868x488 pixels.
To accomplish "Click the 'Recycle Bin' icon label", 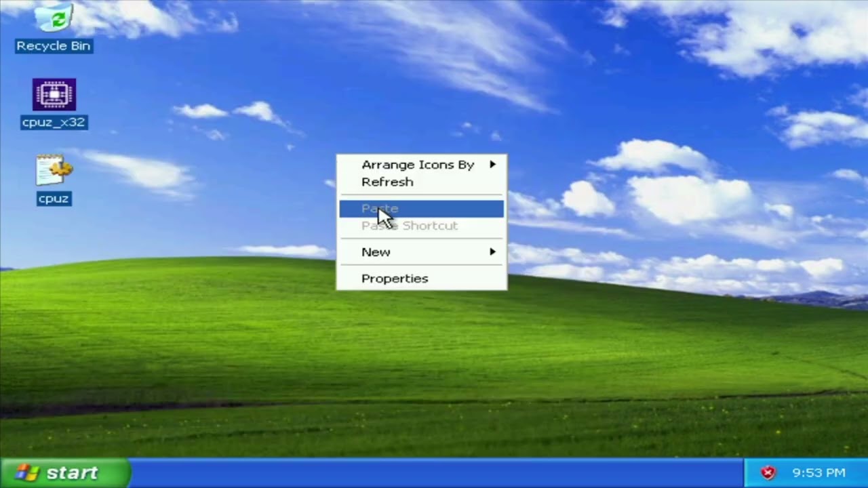I will point(54,46).
